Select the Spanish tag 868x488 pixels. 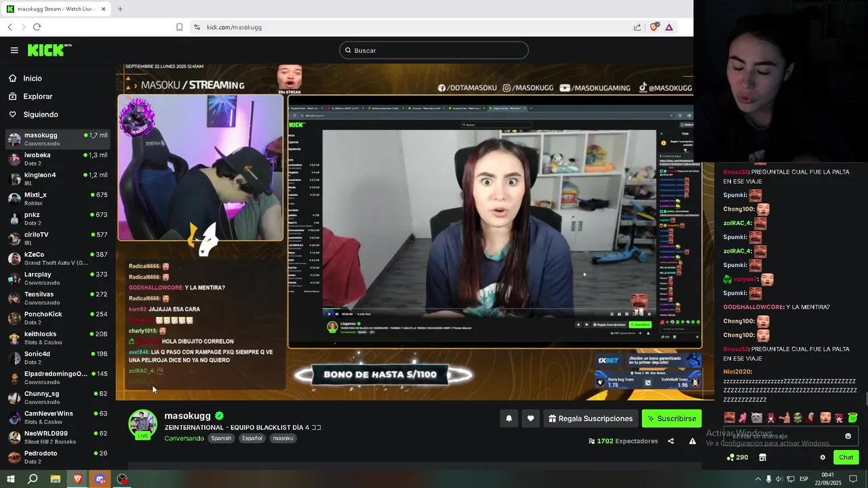[221, 439]
